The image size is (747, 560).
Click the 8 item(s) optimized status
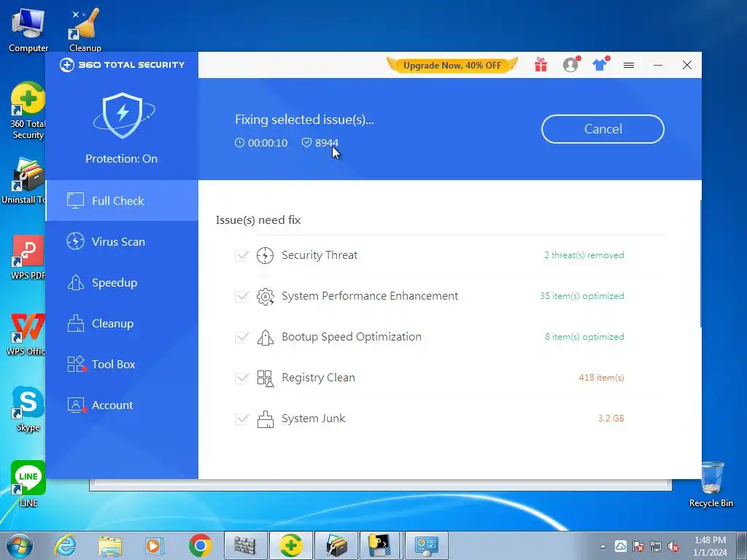(584, 337)
